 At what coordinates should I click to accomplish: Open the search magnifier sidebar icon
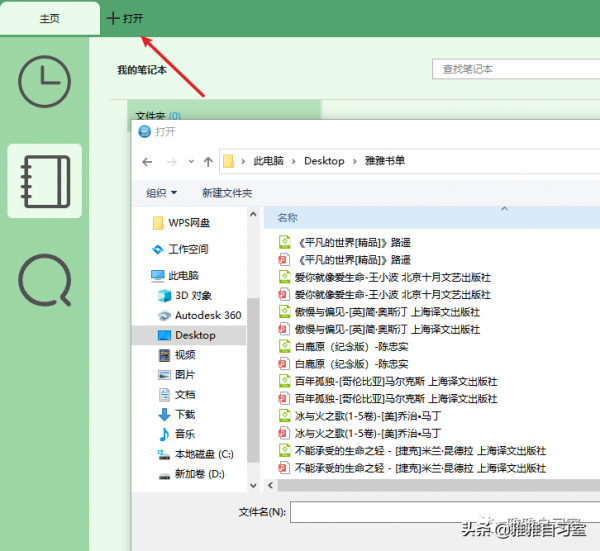pos(45,280)
